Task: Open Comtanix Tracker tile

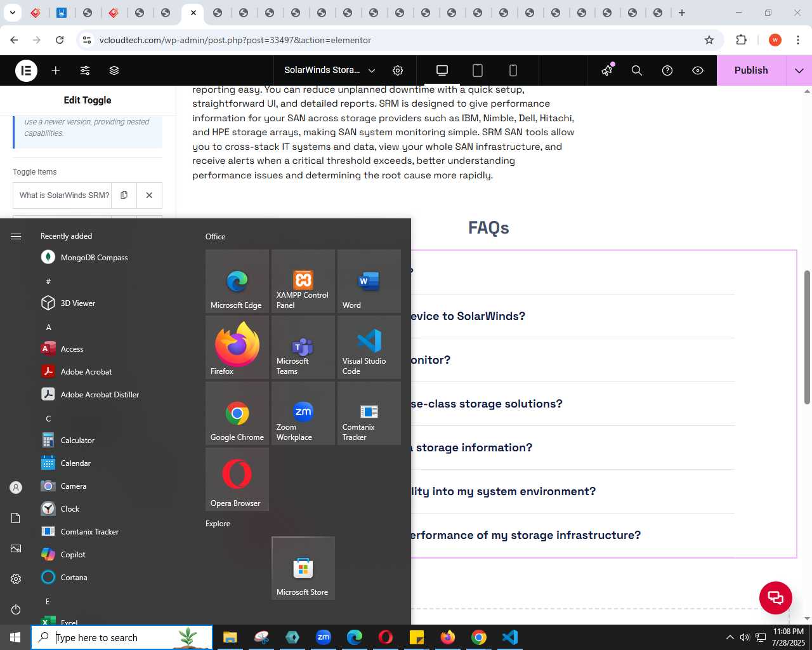Action: point(369,413)
